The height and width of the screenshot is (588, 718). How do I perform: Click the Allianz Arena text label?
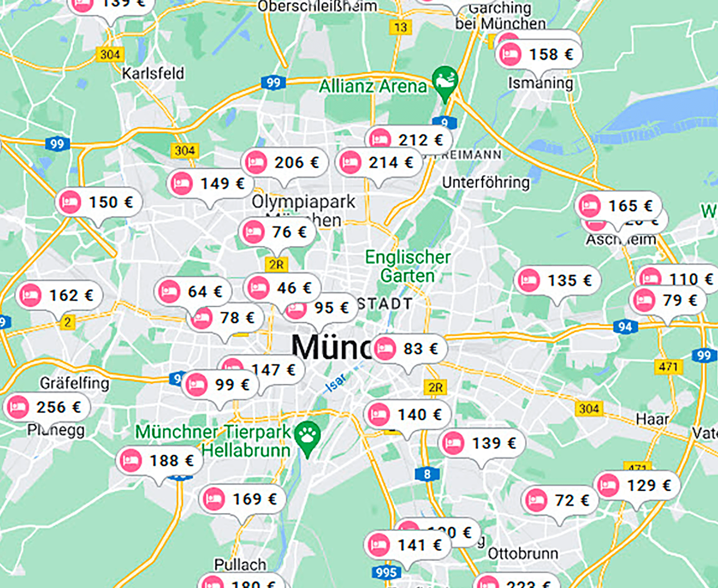point(373,86)
